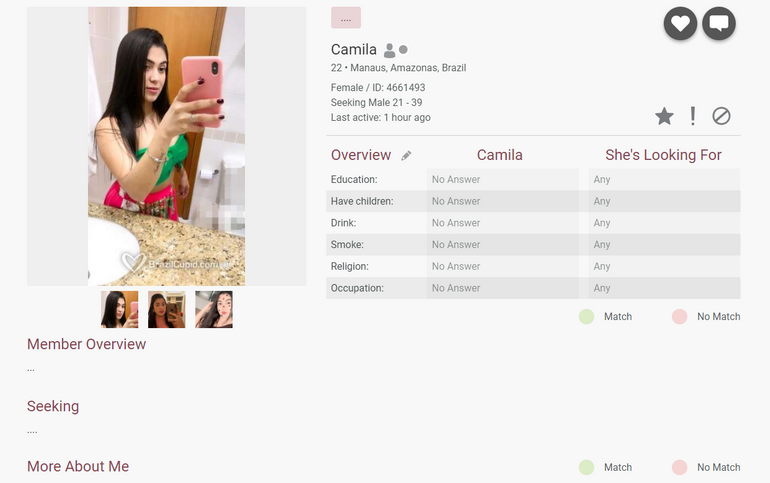Image resolution: width=770 pixels, height=483 pixels.
Task: Click the heart icon to show interest
Action: [680, 23]
